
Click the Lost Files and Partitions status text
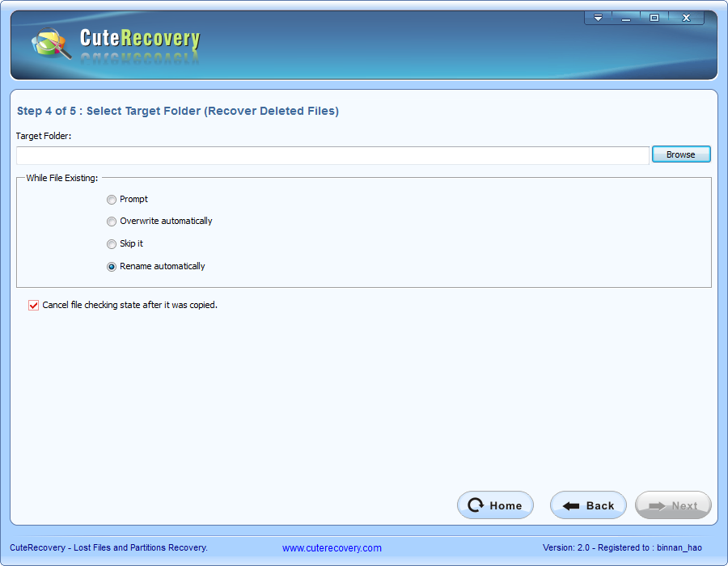[108, 548]
